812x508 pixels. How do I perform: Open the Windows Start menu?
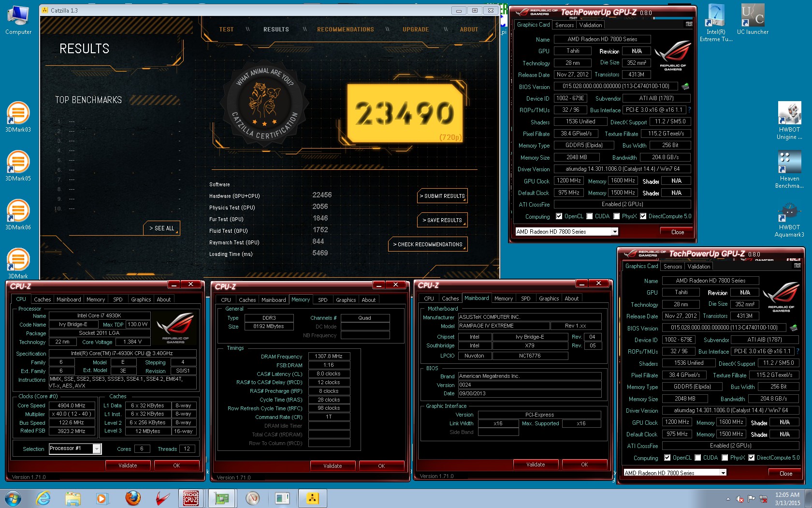(x=13, y=498)
